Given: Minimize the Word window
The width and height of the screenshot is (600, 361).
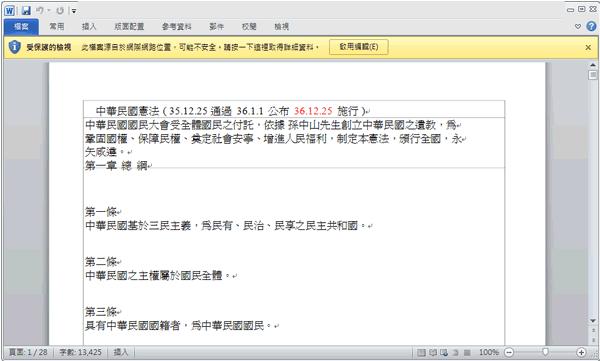Looking at the screenshot, I should pyautogui.click(x=571, y=10).
